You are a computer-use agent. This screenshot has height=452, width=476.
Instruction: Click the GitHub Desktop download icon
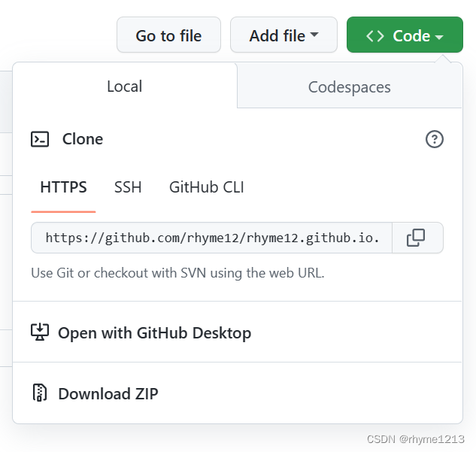(x=40, y=332)
